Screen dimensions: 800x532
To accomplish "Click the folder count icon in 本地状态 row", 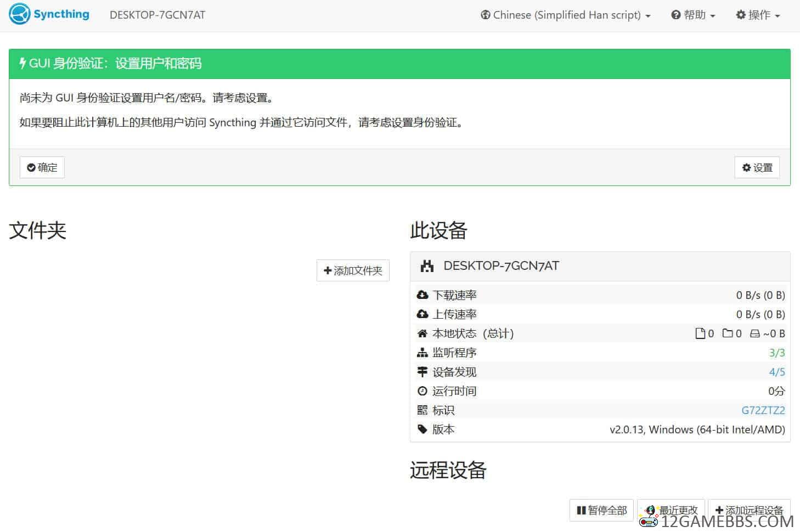I will coord(728,333).
